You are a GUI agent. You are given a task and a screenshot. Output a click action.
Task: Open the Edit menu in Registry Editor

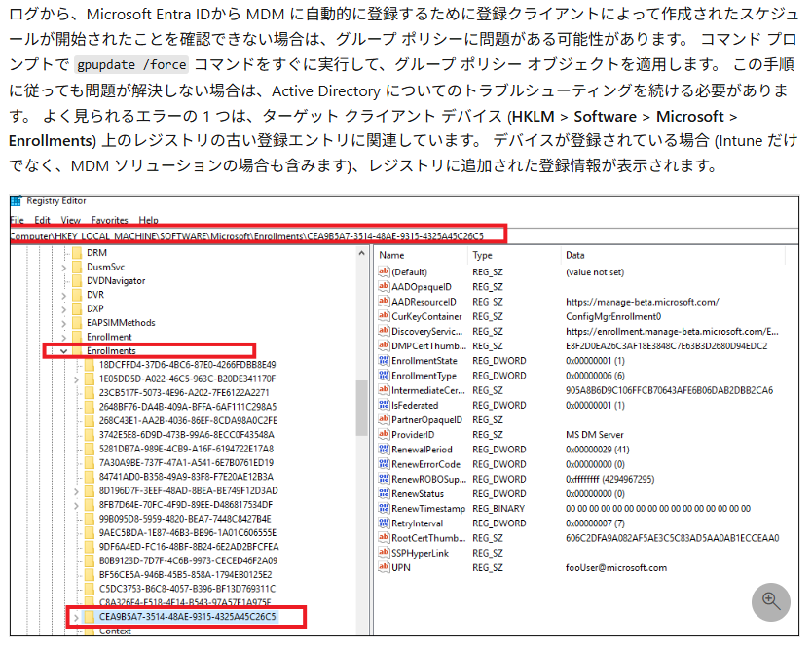tap(42, 220)
